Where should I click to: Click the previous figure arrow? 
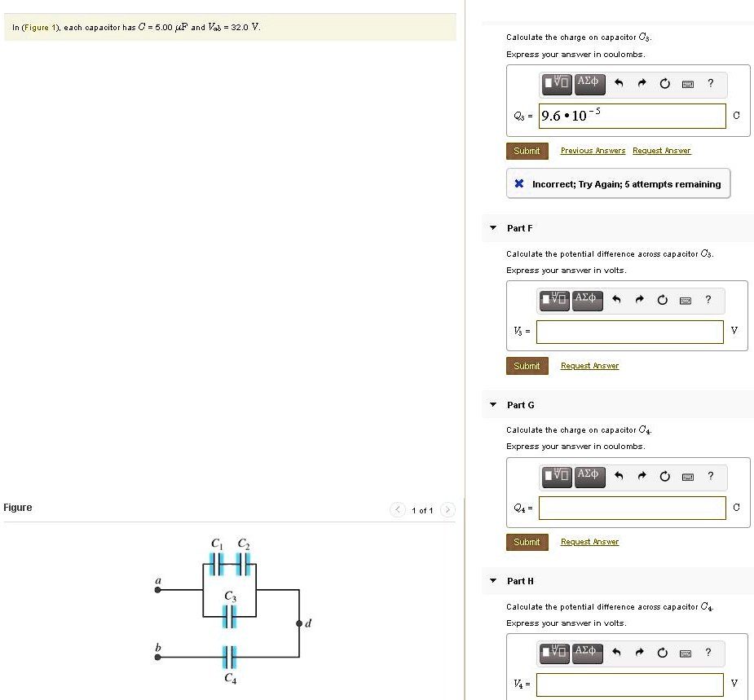point(397,509)
